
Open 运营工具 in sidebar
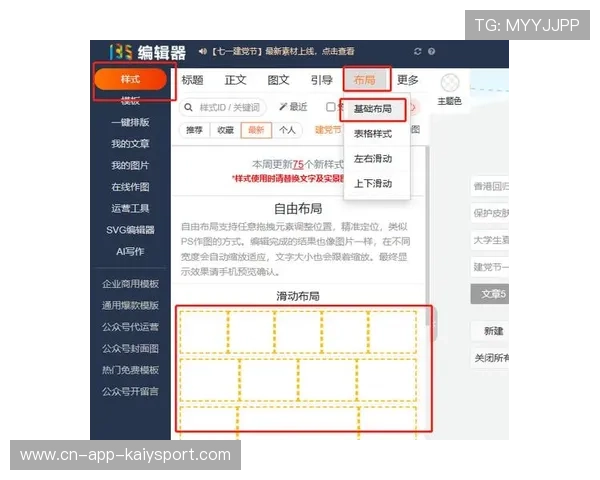pos(130,208)
